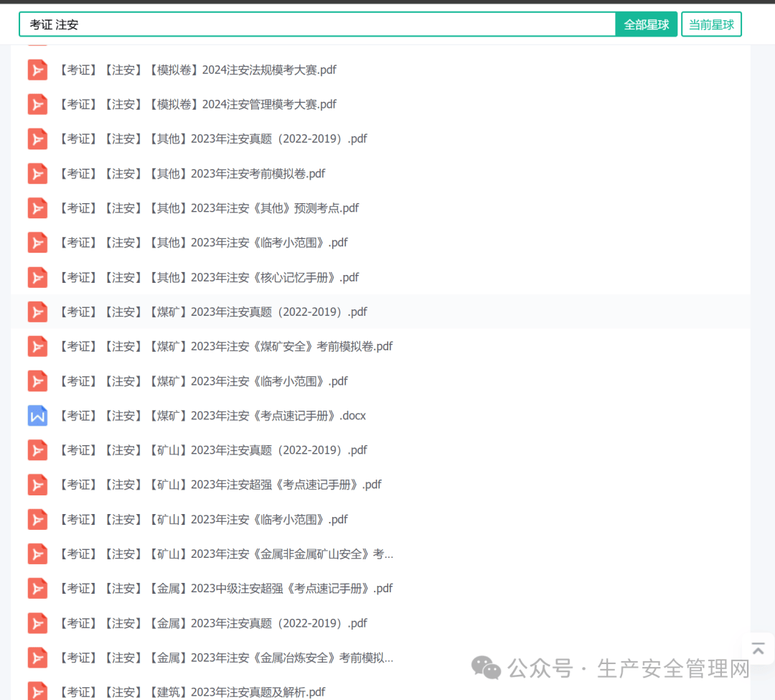This screenshot has height=700, width=775.
Task: Click PDF icon of 《金属冶炼安全》考前模拟 file
Action: coord(37,658)
